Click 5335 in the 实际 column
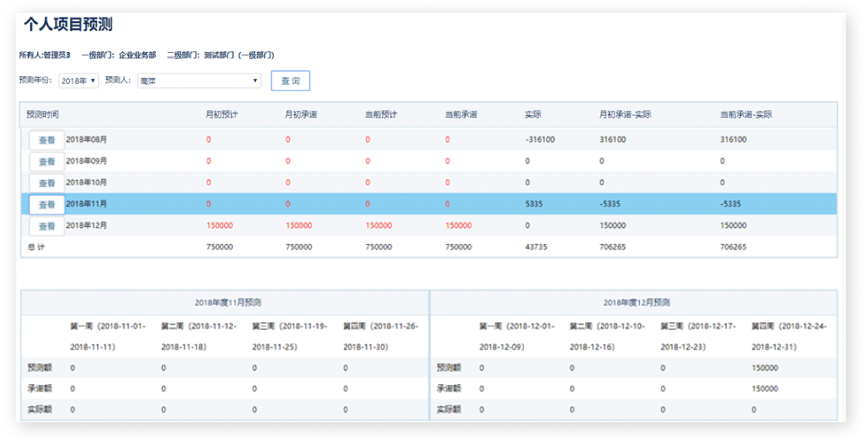Image resolution: width=868 pixels, height=443 pixels. click(x=534, y=204)
